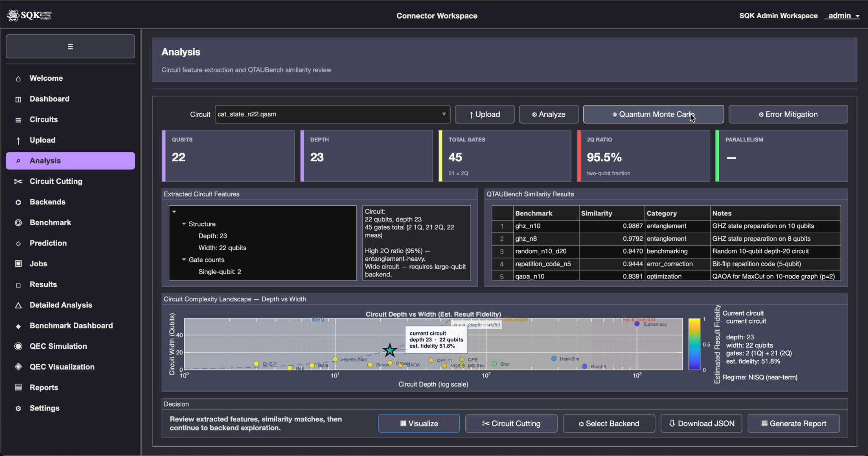The image size is (868, 456).
Task: Click the Upload button next to Circuit
Action: point(484,114)
